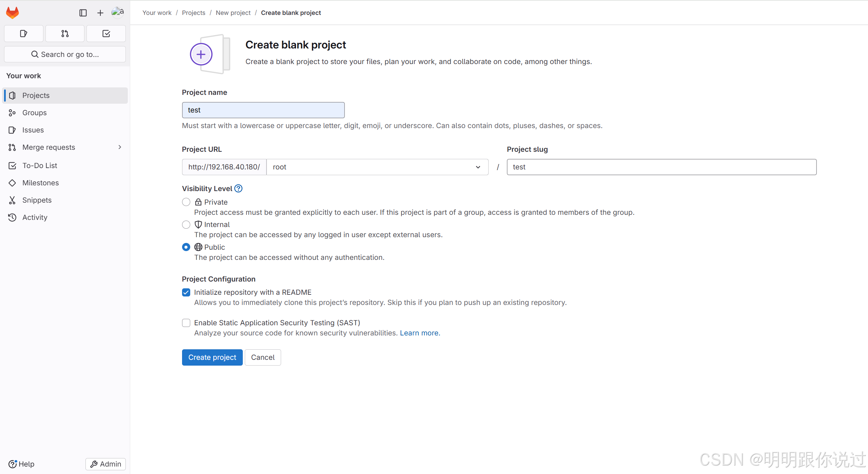Click the Public globe icon
868x474 pixels.
point(198,247)
